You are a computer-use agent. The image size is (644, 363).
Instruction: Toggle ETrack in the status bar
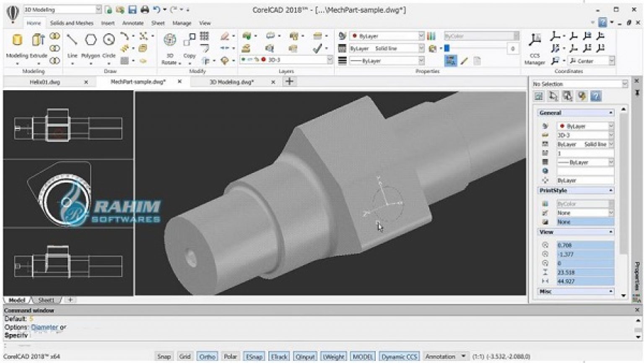279,356
